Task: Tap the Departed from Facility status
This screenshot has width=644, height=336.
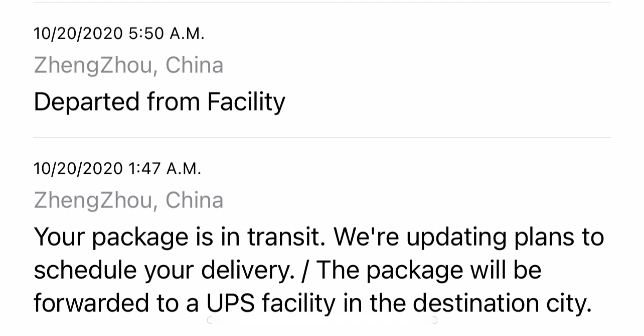Action: pyautogui.click(x=159, y=102)
